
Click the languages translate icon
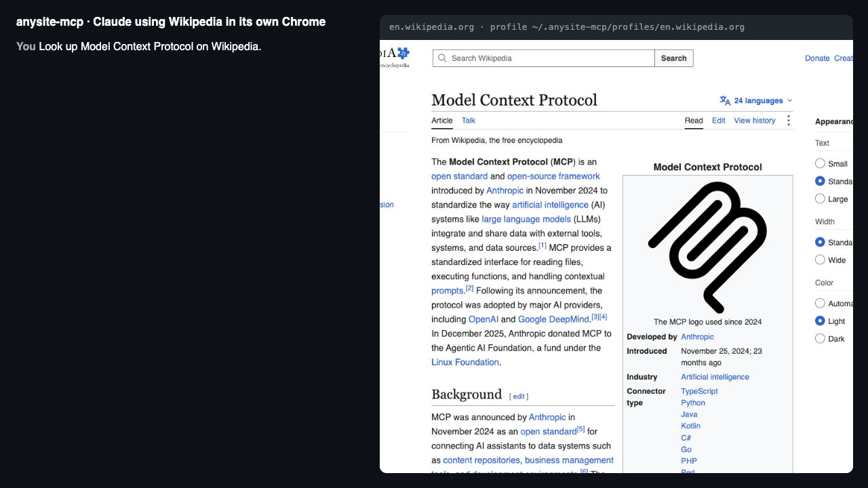coord(725,100)
